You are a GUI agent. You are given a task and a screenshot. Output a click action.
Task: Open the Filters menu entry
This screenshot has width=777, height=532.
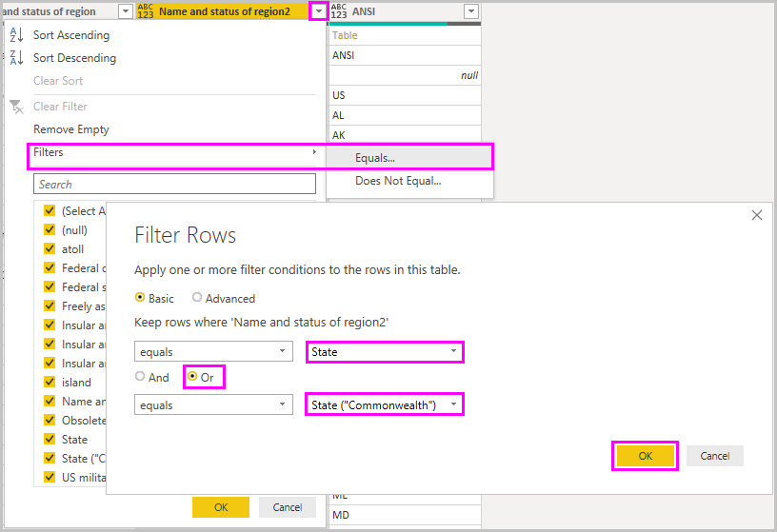click(x=172, y=152)
